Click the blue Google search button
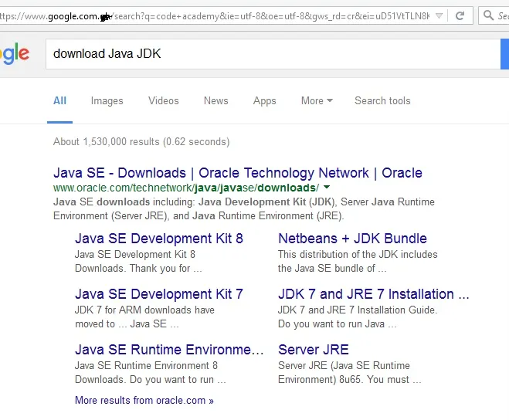 click(505, 54)
